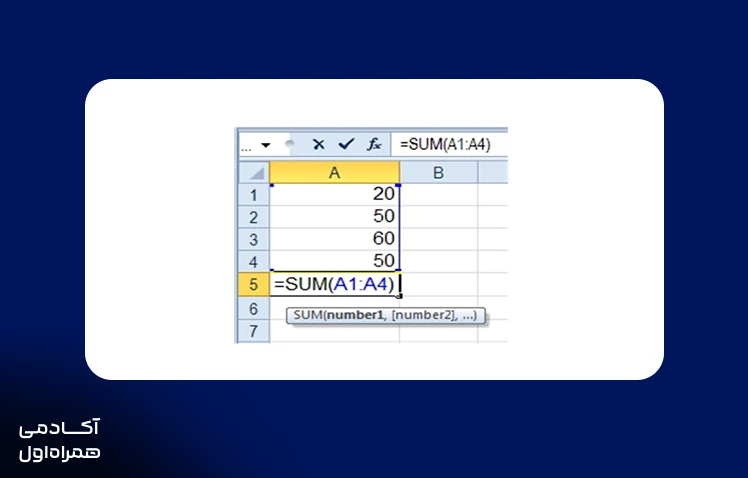Cancel the formula entry with the X icon
The height and width of the screenshot is (478, 748).
(x=319, y=144)
